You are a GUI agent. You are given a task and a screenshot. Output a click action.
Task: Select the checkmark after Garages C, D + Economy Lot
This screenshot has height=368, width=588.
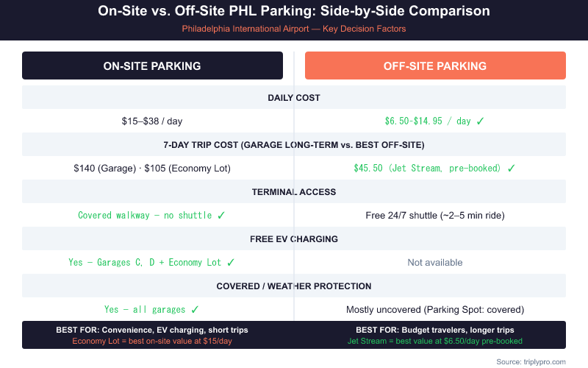click(x=231, y=262)
